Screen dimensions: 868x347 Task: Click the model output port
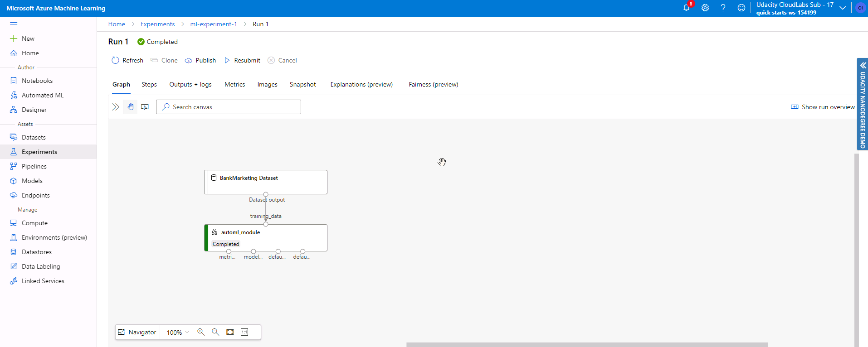(254, 251)
